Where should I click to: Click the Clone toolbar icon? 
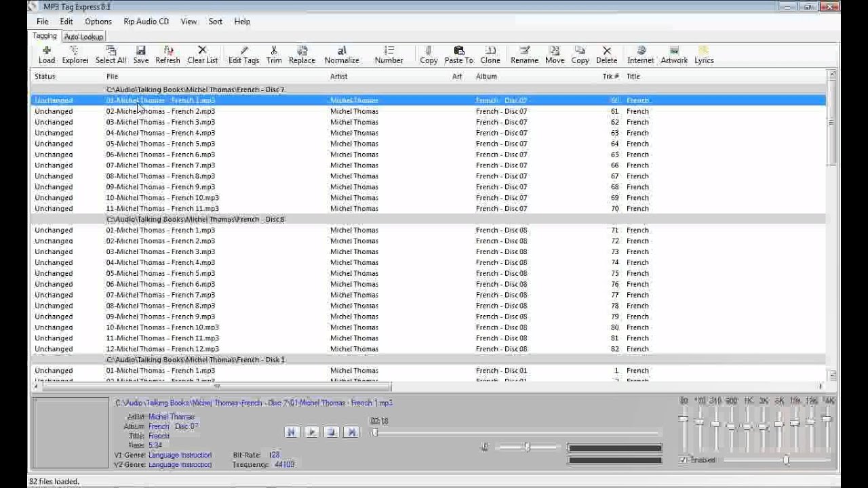pos(490,55)
